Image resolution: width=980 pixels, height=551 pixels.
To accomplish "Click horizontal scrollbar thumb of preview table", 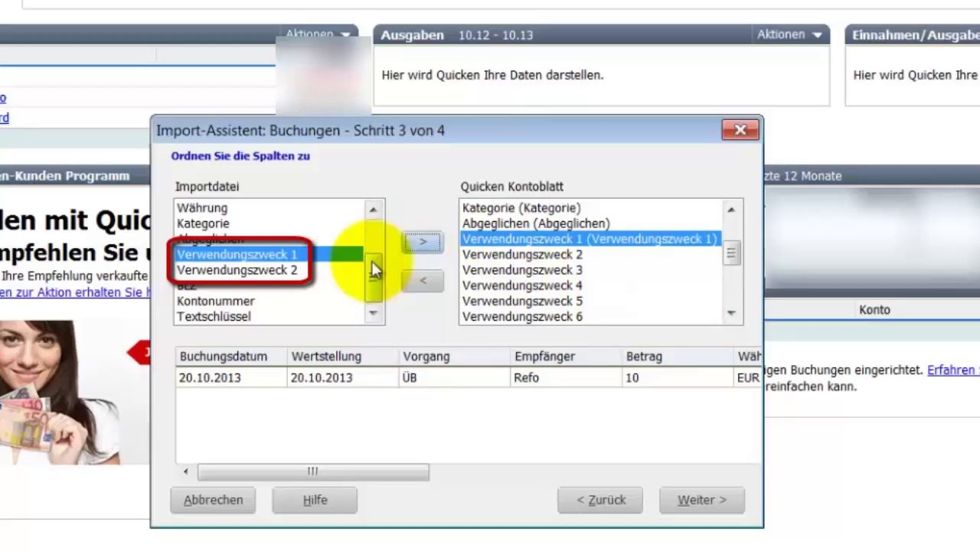I will (x=313, y=472).
